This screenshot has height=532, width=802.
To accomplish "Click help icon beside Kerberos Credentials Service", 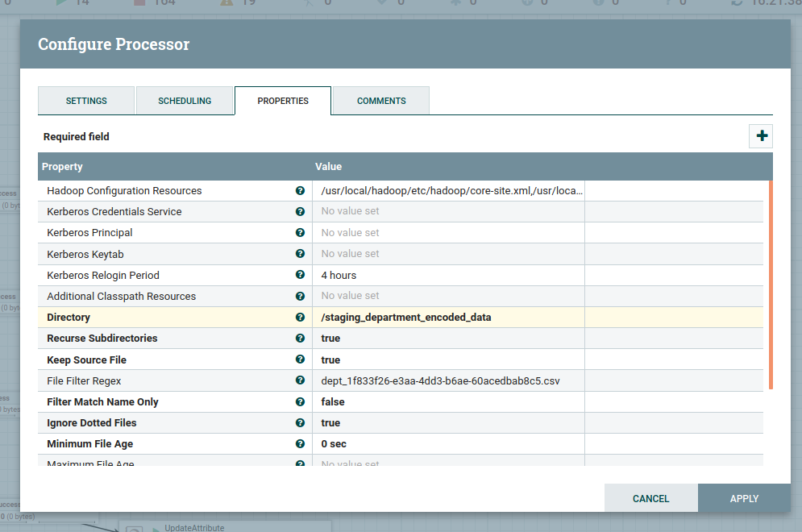I will (x=300, y=212).
